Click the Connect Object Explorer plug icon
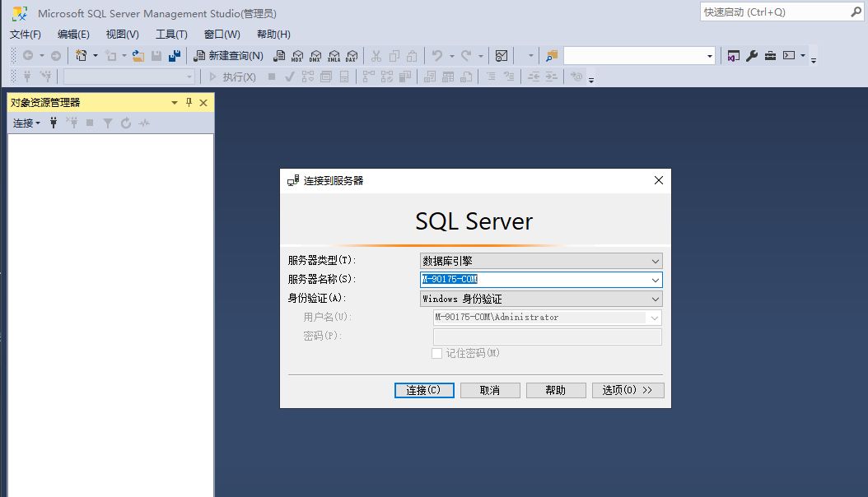The height and width of the screenshot is (497, 868). (x=54, y=123)
